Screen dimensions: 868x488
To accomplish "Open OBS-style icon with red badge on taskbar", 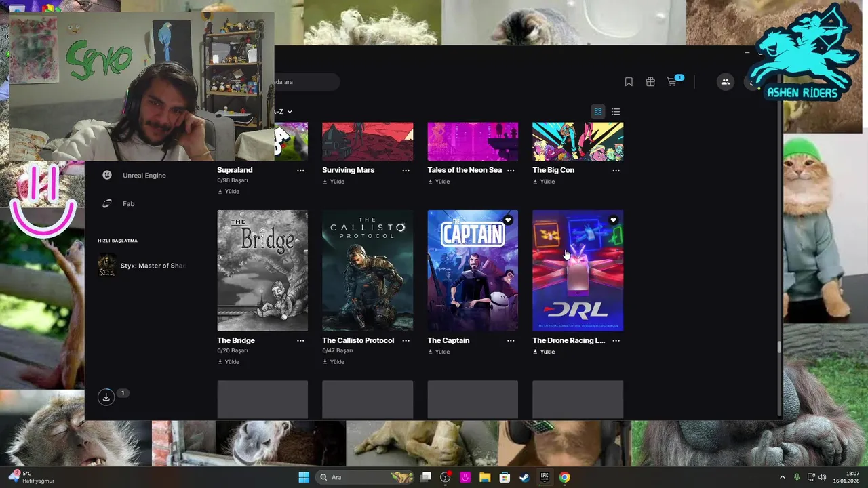I will point(446,477).
